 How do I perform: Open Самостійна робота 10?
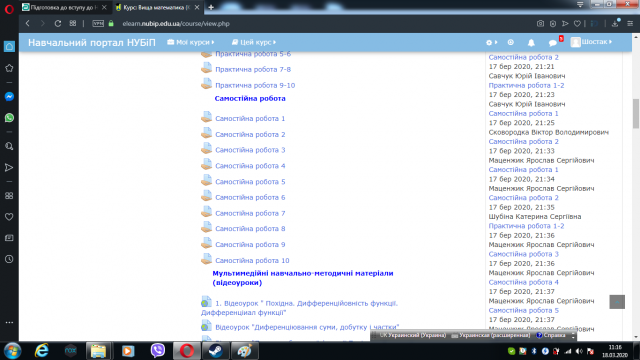(252, 260)
